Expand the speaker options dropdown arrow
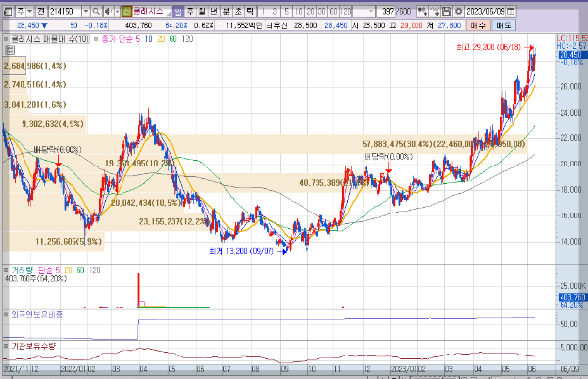Viewport: 588px width, 379px height. tap(117, 12)
